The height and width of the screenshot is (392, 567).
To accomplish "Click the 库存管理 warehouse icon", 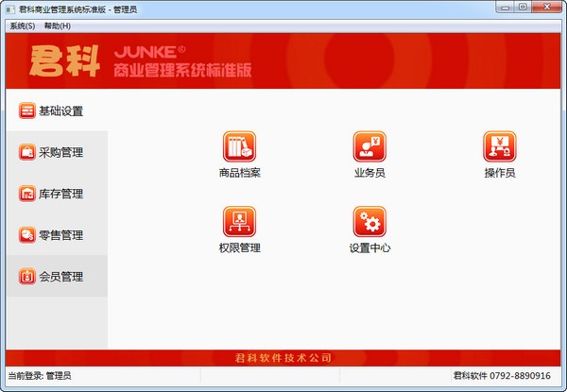I will 27,194.
